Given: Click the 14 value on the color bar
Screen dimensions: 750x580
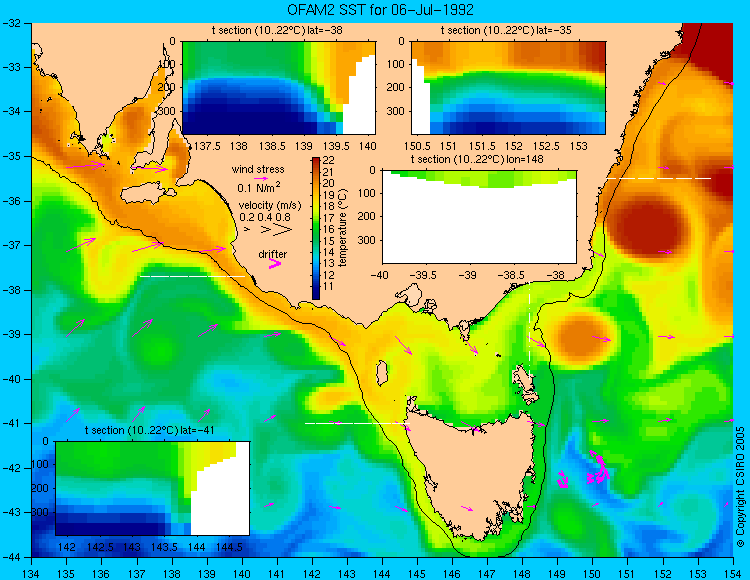Looking at the screenshot, I should (329, 252).
